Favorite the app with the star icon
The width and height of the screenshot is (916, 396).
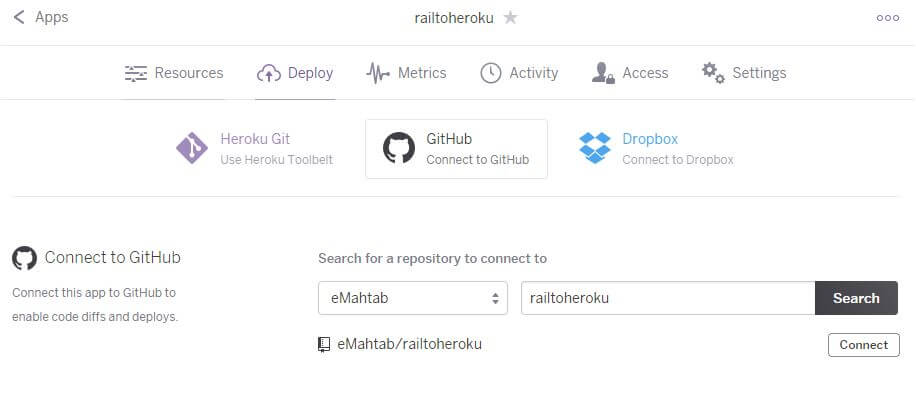pyautogui.click(x=511, y=18)
